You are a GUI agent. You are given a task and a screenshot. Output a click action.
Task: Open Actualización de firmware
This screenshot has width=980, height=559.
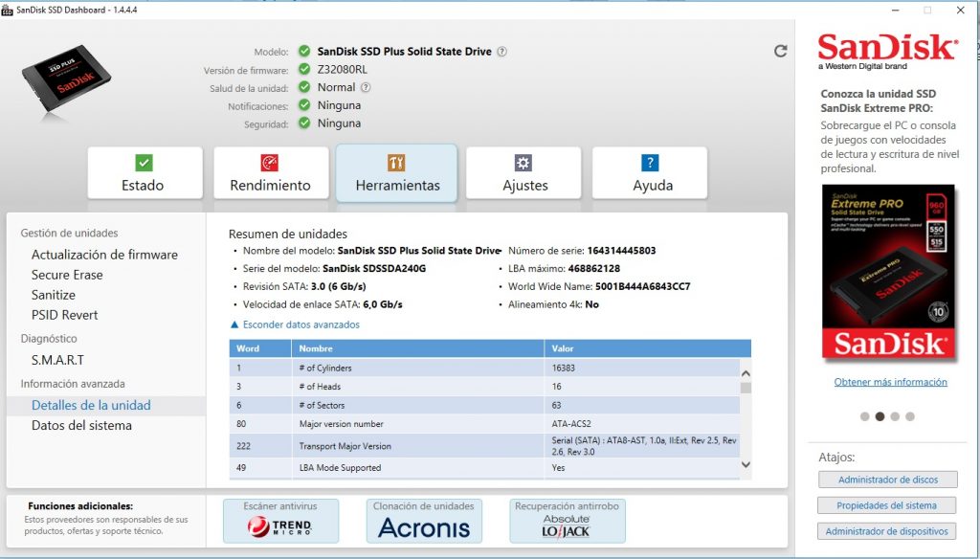pyautogui.click(x=104, y=255)
